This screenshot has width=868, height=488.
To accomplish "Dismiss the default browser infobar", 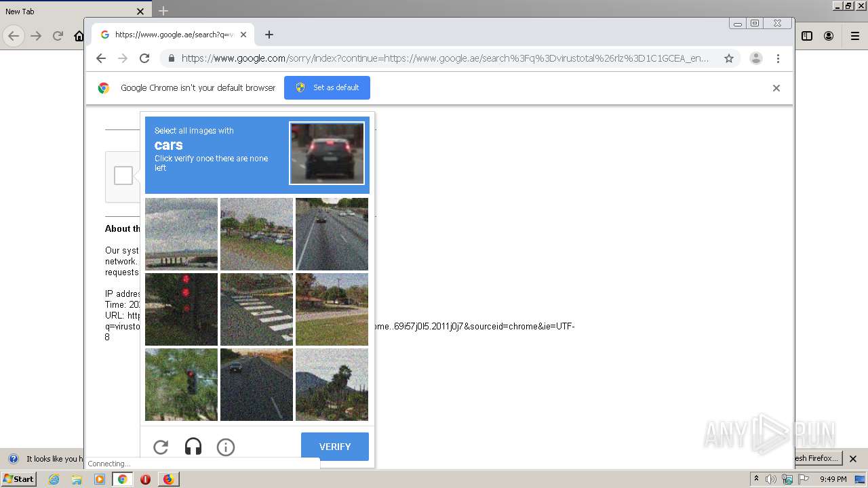I will tap(776, 88).
